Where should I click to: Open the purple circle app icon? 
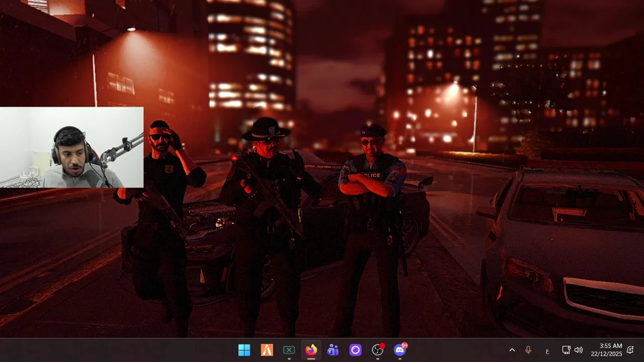click(x=355, y=350)
